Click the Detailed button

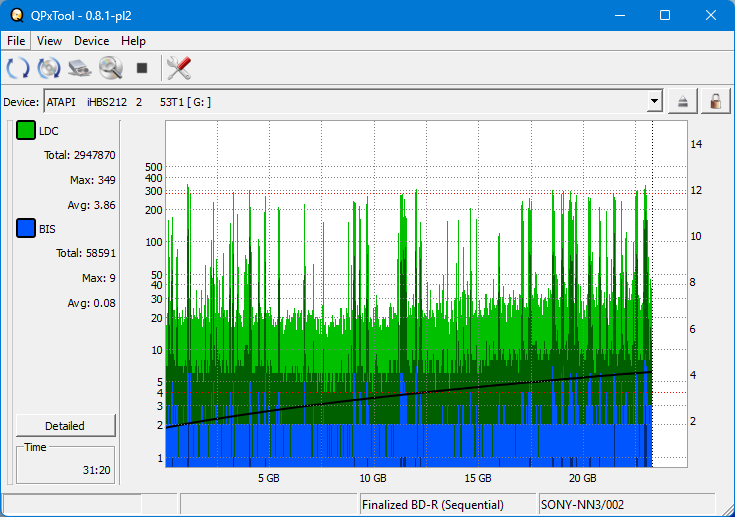point(65,426)
